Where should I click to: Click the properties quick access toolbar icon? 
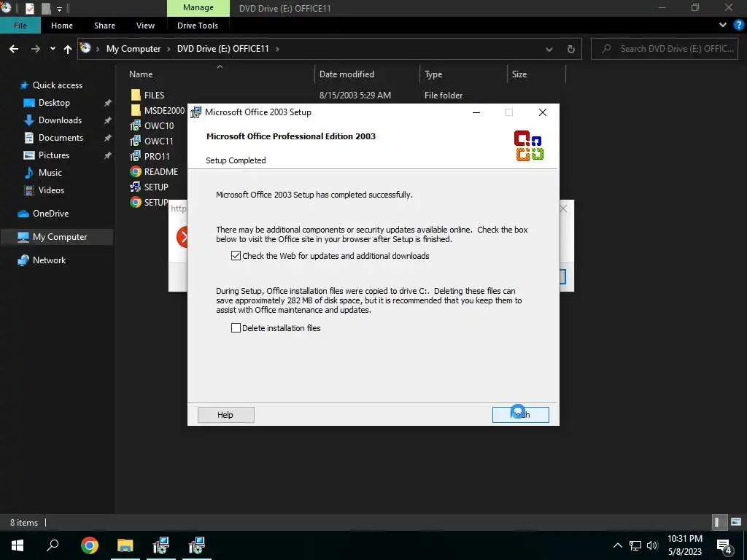point(29,8)
